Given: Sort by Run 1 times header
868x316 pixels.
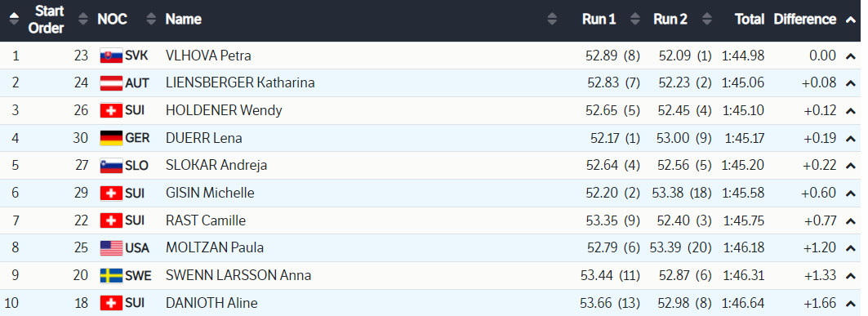Looking at the screenshot, I should (x=599, y=20).
